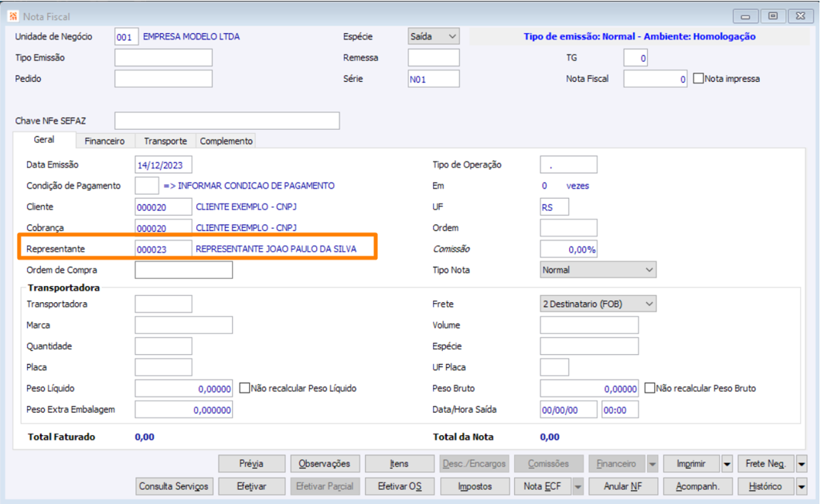The height and width of the screenshot is (504, 821).
Task: Switch to the Complemento tab
Action: coord(227,141)
